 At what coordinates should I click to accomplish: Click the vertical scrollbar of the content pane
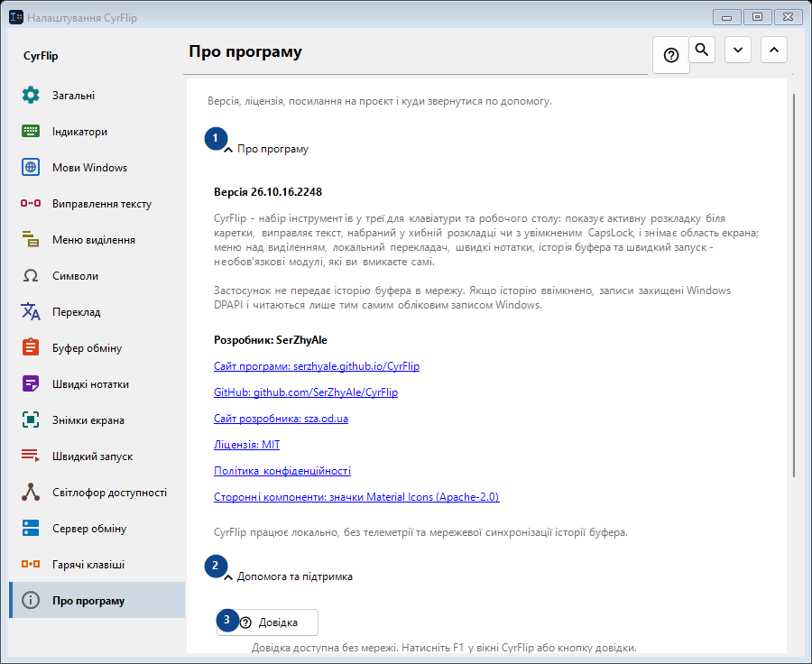(794, 285)
